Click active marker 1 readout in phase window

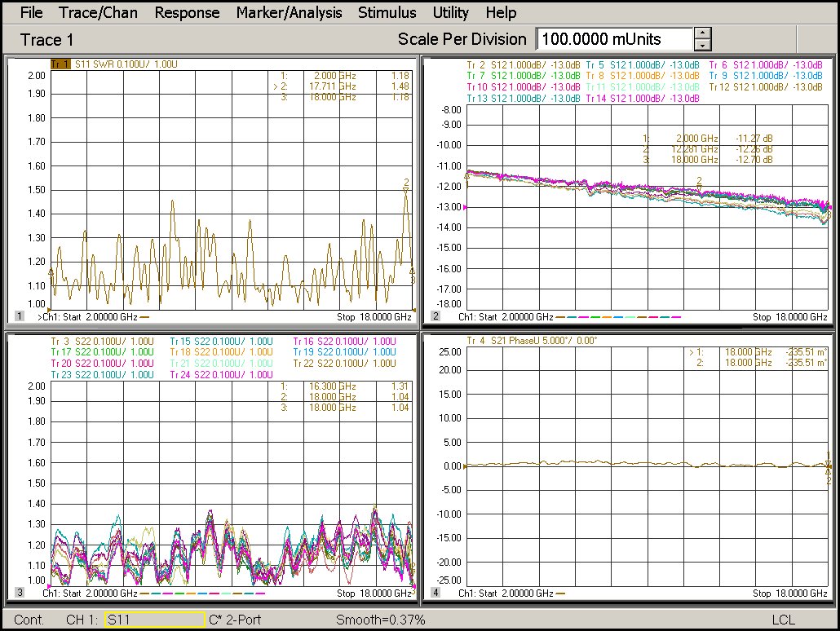tap(758, 352)
